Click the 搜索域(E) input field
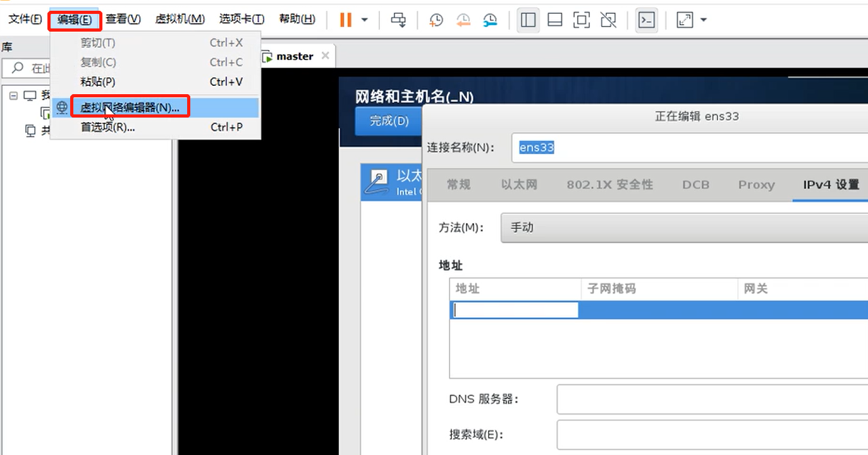 [712, 435]
